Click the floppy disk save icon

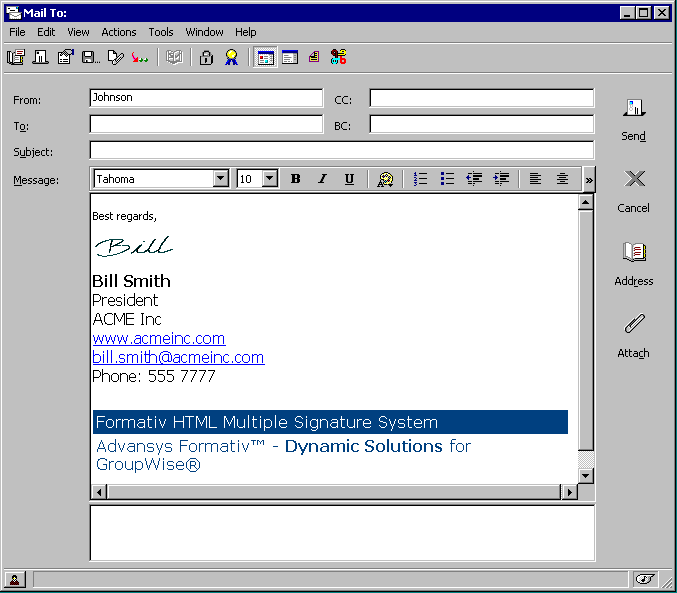[x=91, y=57]
